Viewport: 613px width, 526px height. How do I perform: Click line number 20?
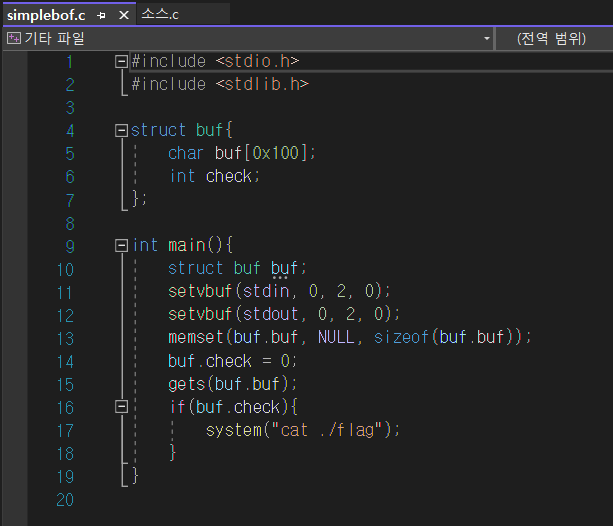point(65,500)
